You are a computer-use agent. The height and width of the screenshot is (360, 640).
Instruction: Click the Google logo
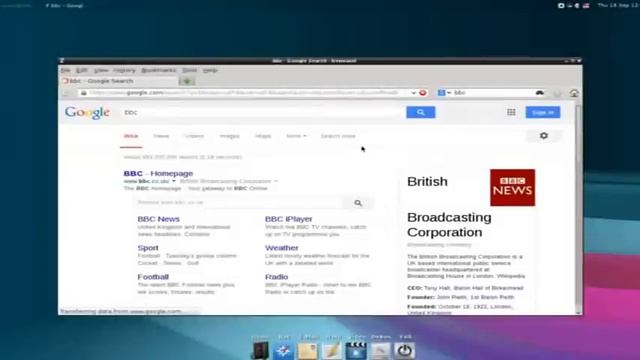coord(87,113)
